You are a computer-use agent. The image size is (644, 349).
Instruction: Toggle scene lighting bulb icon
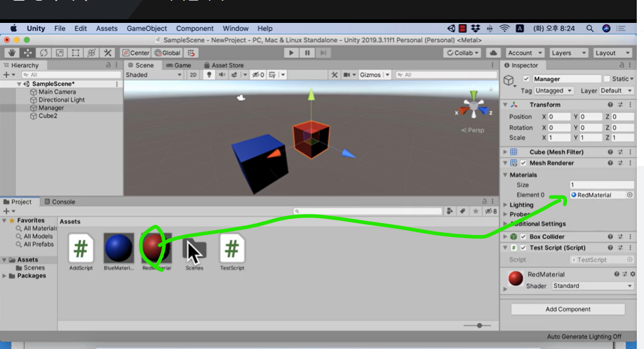[x=209, y=75]
